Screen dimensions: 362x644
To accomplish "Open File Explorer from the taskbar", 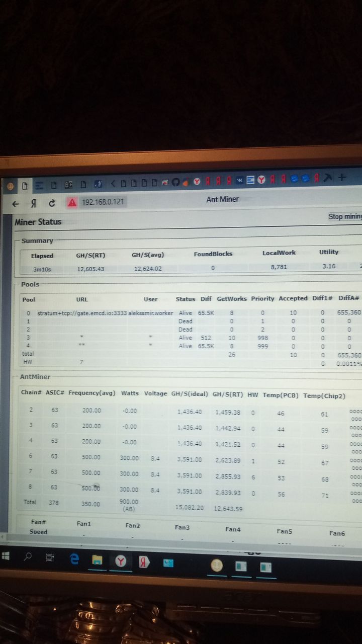I will coord(97,560).
